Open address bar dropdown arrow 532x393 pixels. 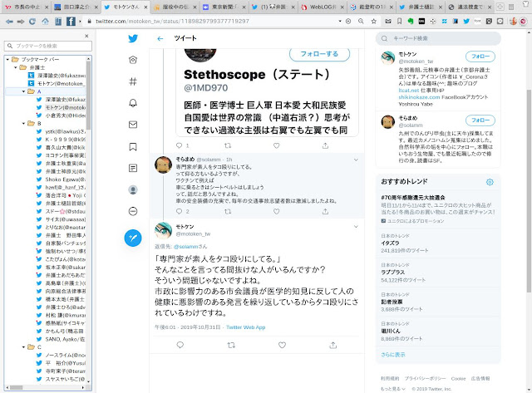pyautogui.click(x=340, y=21)
